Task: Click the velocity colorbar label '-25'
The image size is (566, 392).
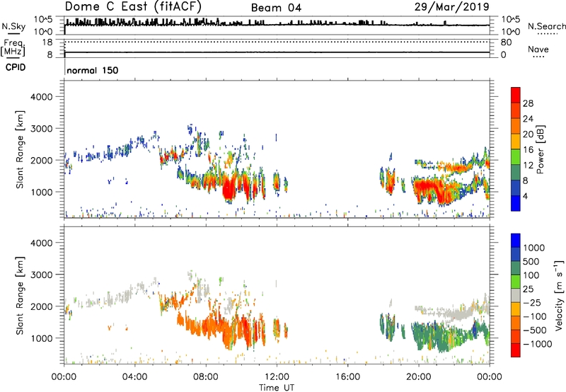Action: tap(531, 303)
